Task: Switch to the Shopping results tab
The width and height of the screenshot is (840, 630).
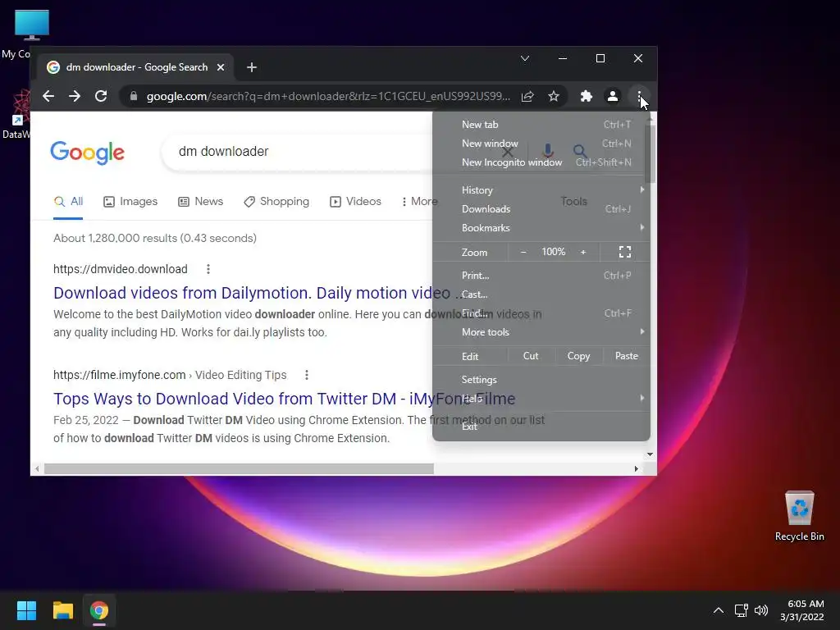Action: 276,202
